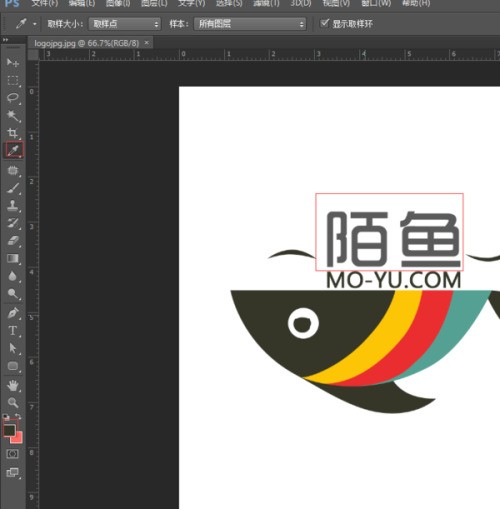Expand the toolbar double-arrow toggle
This screenshot has width=500, height=509.
5,40
